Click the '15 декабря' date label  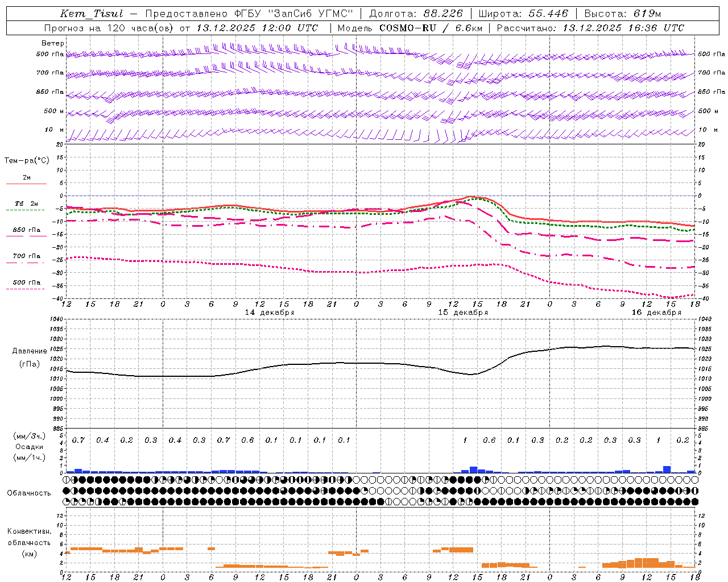[463, 313]
